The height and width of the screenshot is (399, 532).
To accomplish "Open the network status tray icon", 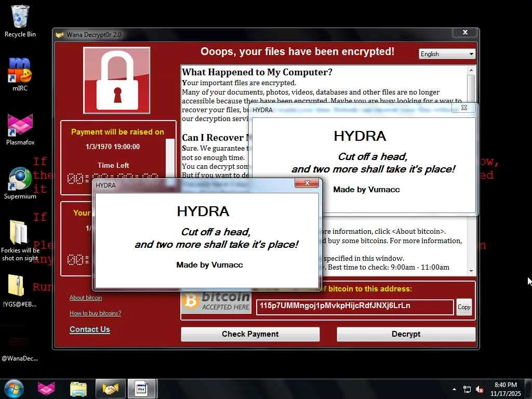I will click(467, 390).
